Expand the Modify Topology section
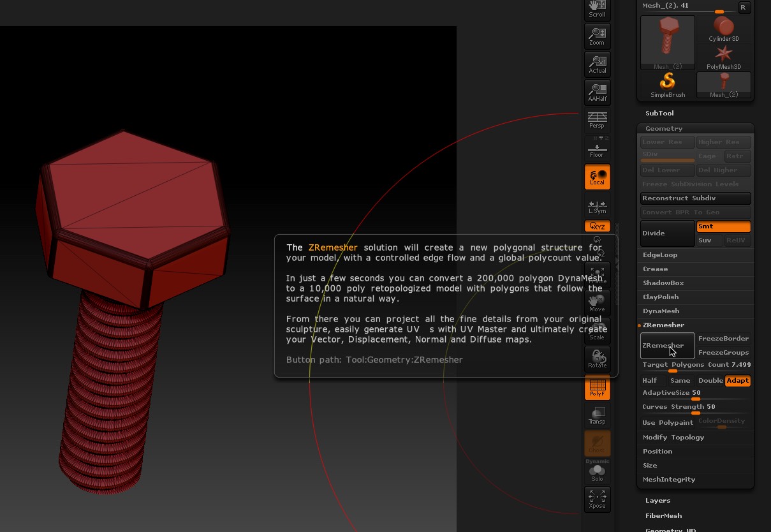Screen dimensions: 771x532 673,437
